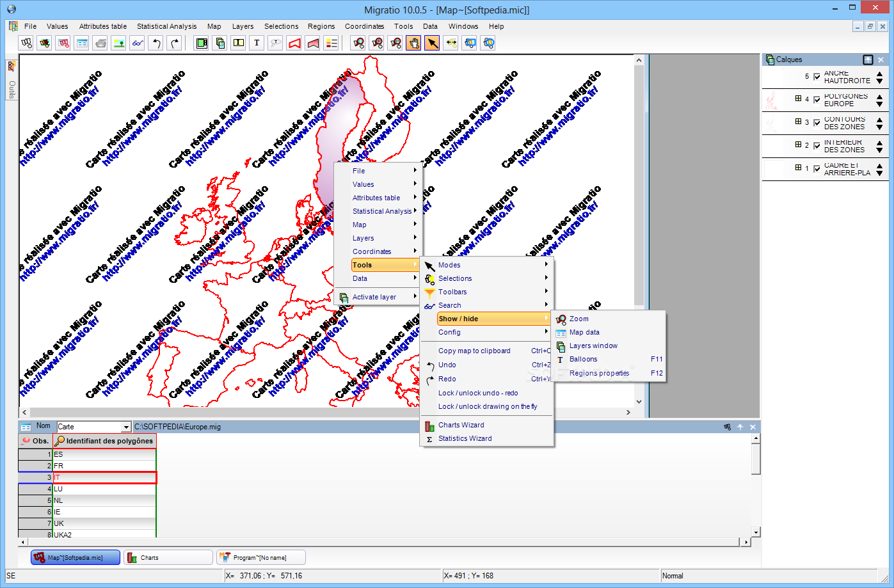Switch to the Program~[No name] window tab
The image size is (894, 588).
[x=260, y=558]
